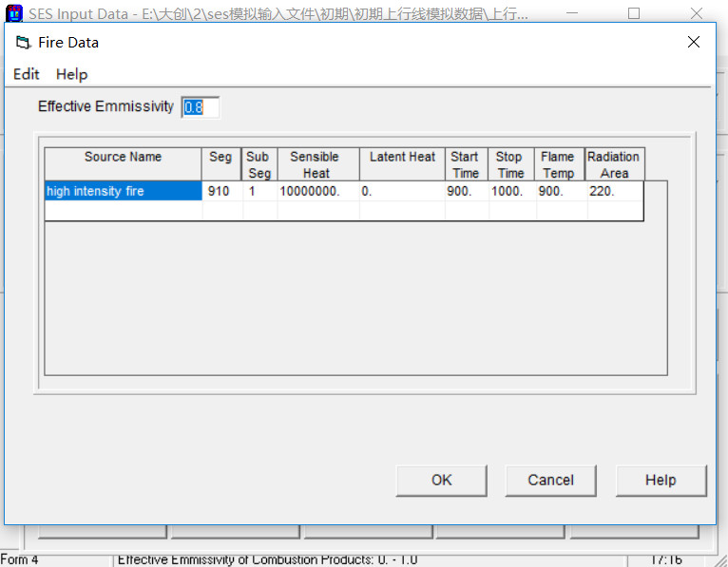This screenshot has width=728, height=567.
Task: Click the Sub Seg column header
Action: (259, 164)
